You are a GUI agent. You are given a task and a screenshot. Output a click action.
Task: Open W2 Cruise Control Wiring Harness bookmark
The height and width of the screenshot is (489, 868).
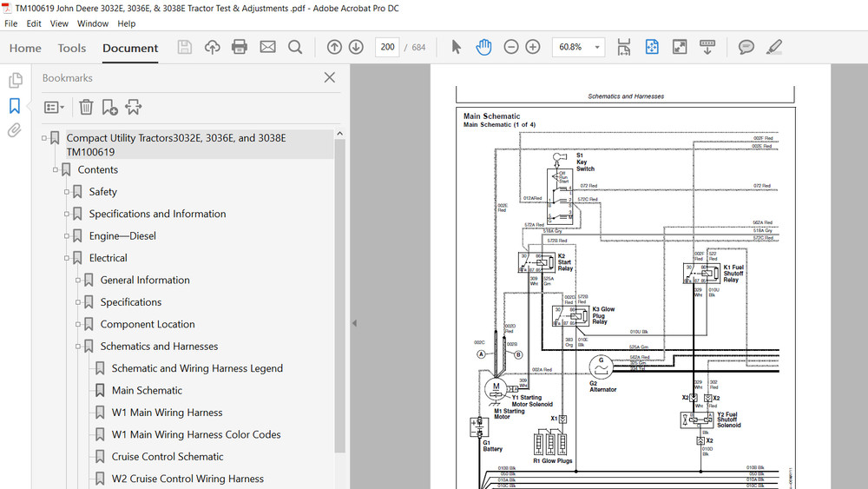[187, 479]
